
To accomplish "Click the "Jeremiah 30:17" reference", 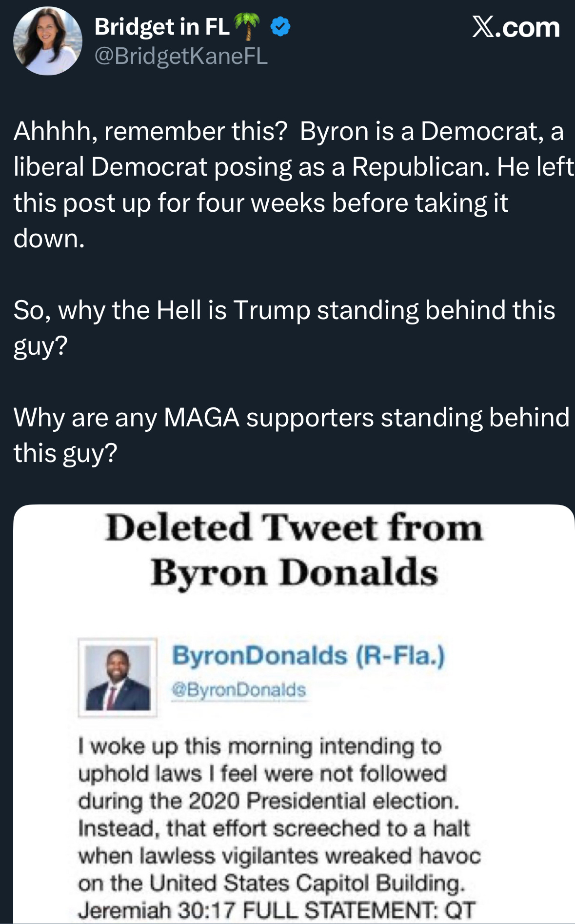I will (x=157, y=910).
